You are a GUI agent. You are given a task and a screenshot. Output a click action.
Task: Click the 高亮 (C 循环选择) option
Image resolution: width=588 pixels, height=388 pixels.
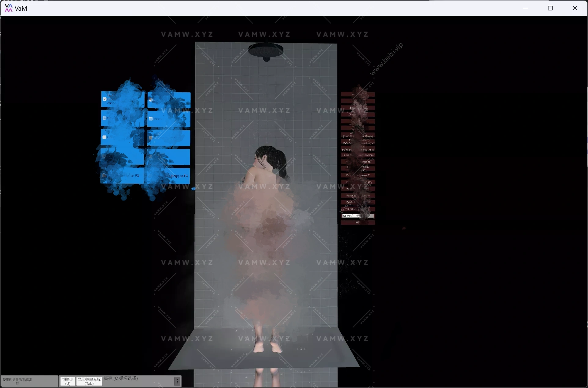[120, 378]
